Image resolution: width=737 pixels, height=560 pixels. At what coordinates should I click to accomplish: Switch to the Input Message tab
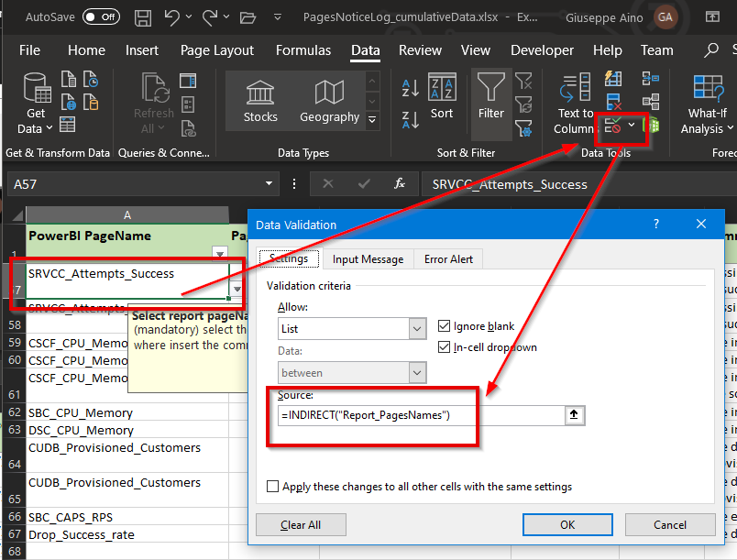(x=368, y=258)
